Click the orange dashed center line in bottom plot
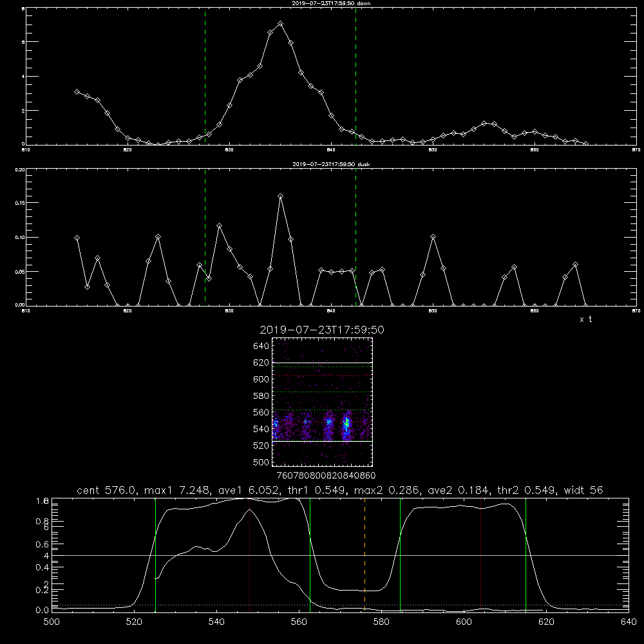Image resolution: width=644 pixels, height=644 pixels. (365, 554)
